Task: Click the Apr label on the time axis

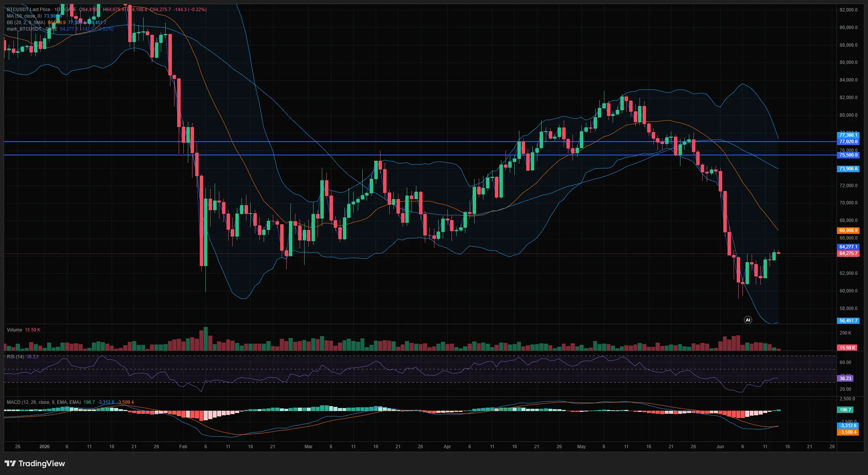Action: click(447, 447)
